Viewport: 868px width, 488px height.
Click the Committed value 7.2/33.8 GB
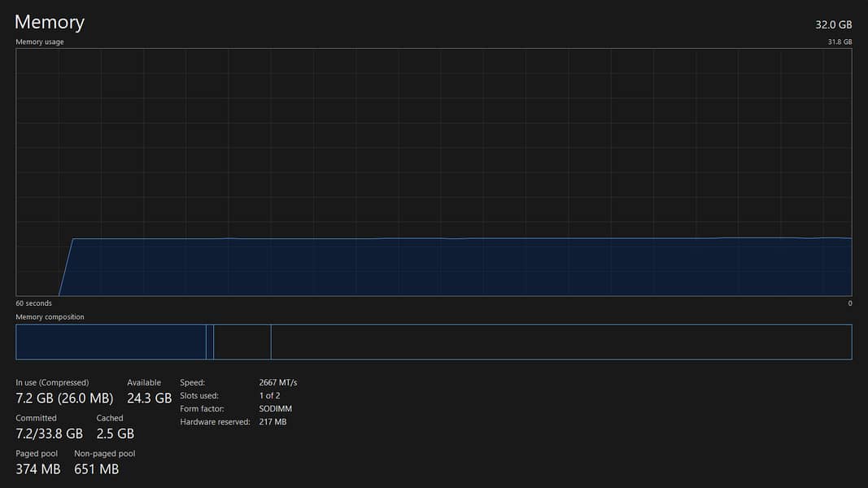click(x=49, y=434)
